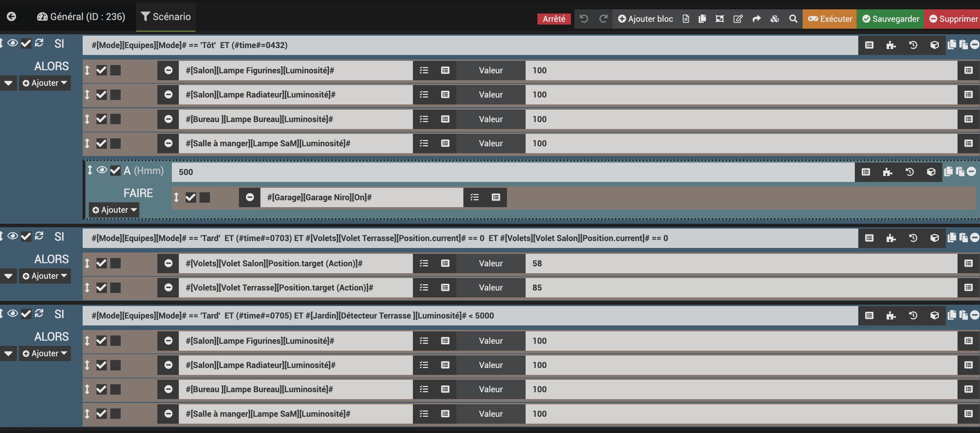Open the scenario log file icon
Screen dimensions: 980x433
pyautogui.click(x=685, y=19)
